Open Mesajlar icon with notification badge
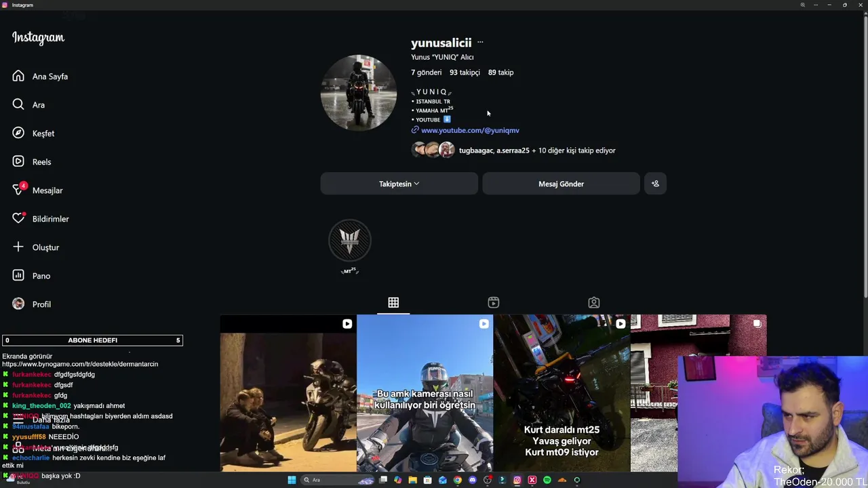868x488 pixels. [19, 189]
